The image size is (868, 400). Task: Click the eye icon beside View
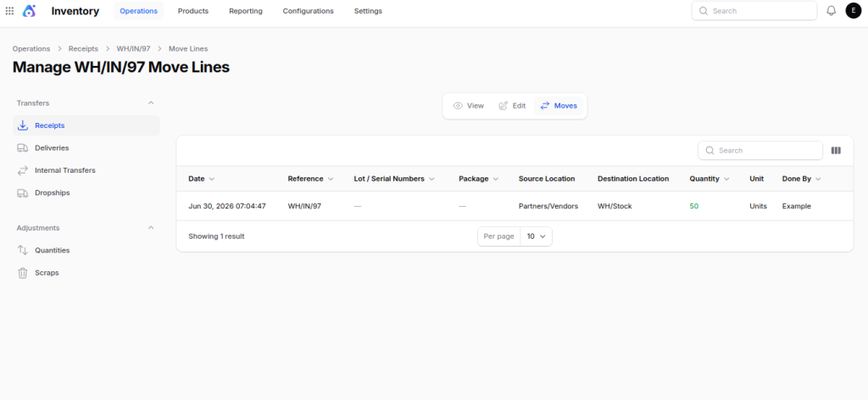(x=458, y=106)
